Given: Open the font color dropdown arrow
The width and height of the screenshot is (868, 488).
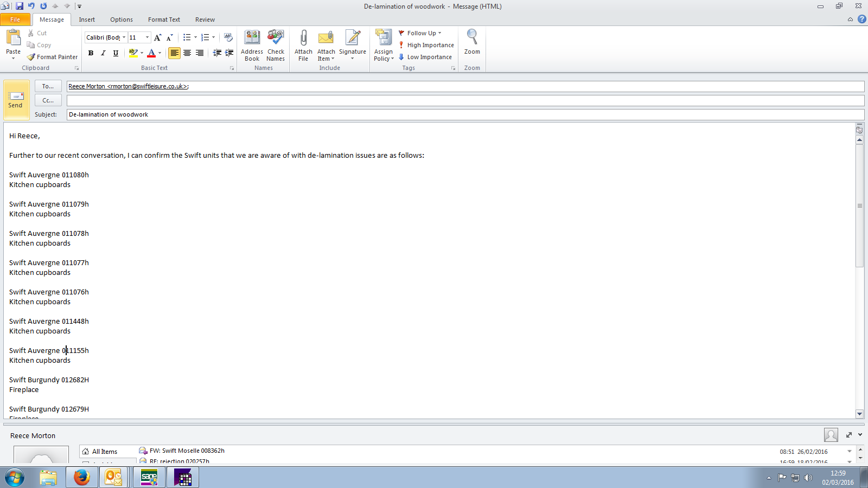Looking at the screenshot, I should (x=159, y=53).
